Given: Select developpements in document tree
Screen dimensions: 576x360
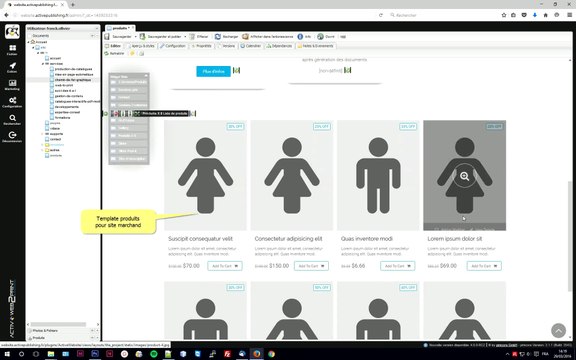Looking at the screenshot, I should click(x=66, y=107).
